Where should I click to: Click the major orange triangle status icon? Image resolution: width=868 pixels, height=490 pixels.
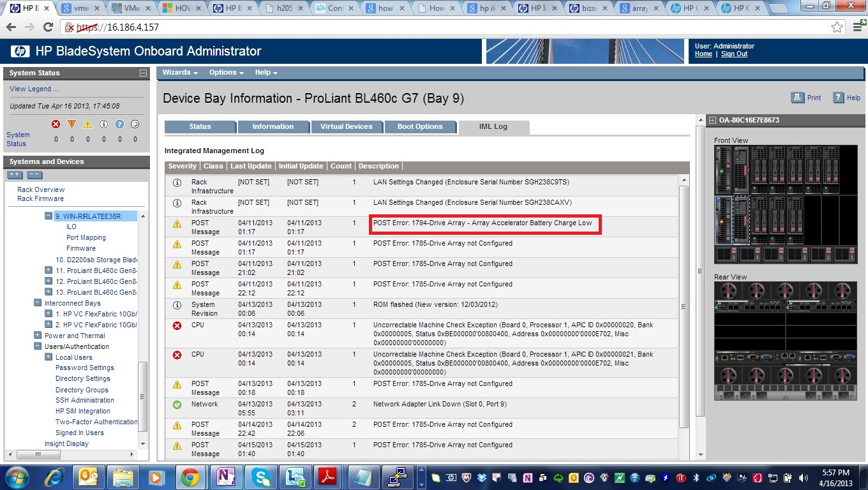tap(71, 124)
